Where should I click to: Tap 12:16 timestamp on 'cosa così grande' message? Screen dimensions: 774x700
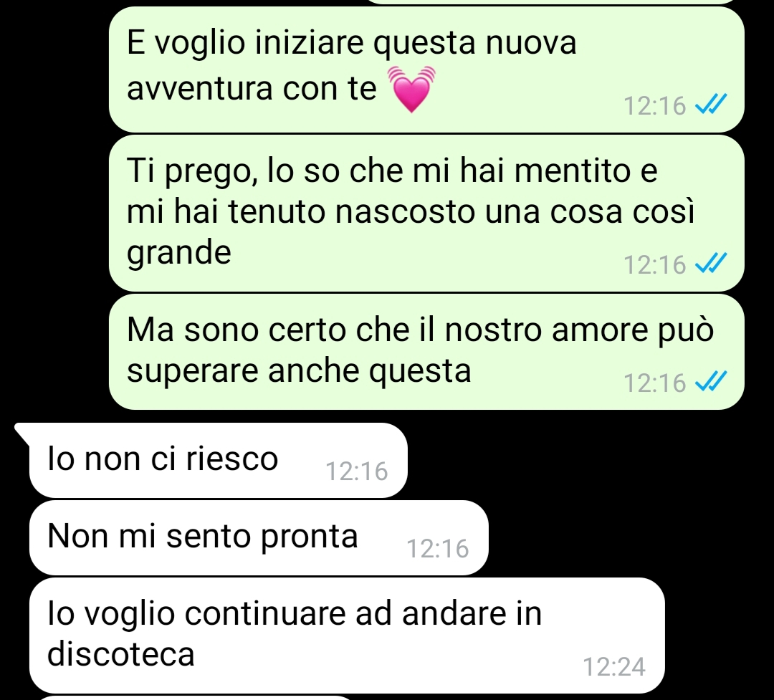click(x=654, y=264)
